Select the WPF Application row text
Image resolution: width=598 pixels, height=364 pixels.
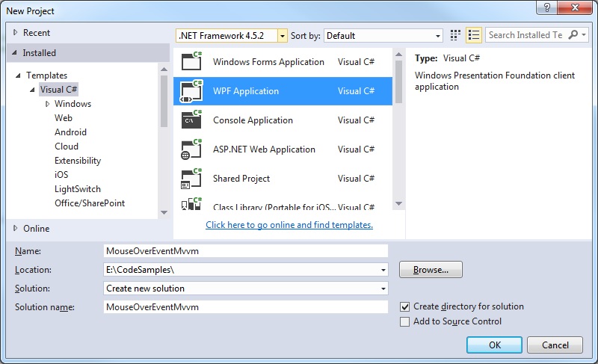click(246, 91)
